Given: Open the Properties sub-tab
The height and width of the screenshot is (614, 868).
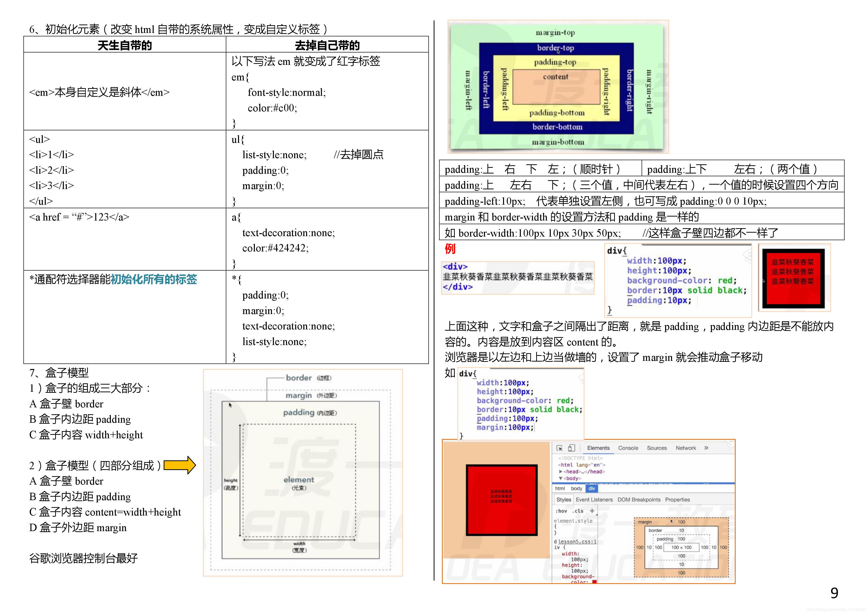Looking at the screenshot, I should pos(677,500).
